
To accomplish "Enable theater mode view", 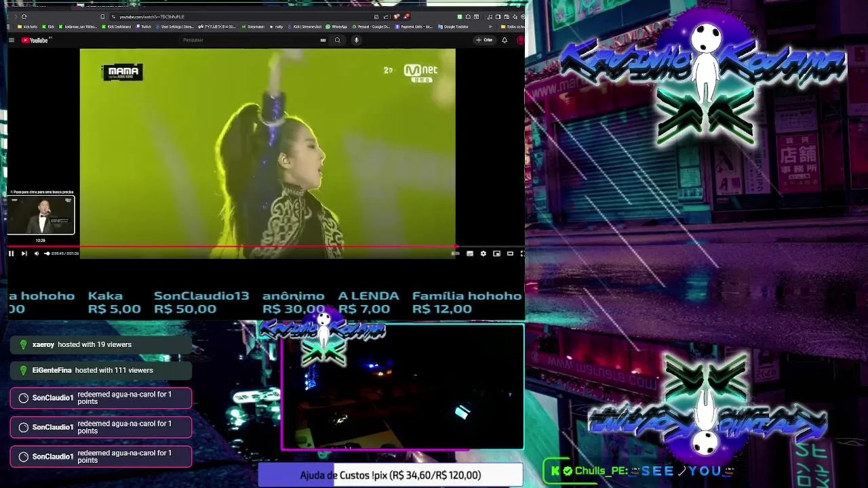I will (510, 253).
